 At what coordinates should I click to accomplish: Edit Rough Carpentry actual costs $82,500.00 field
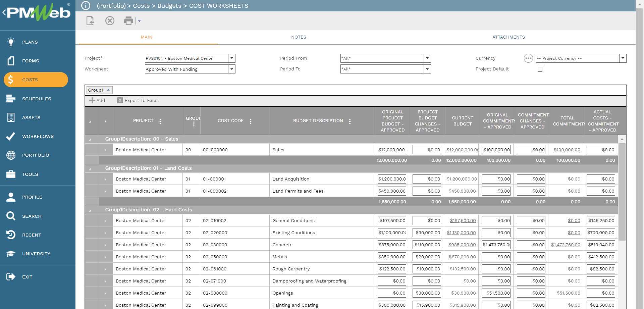click(x=601, y=269)
